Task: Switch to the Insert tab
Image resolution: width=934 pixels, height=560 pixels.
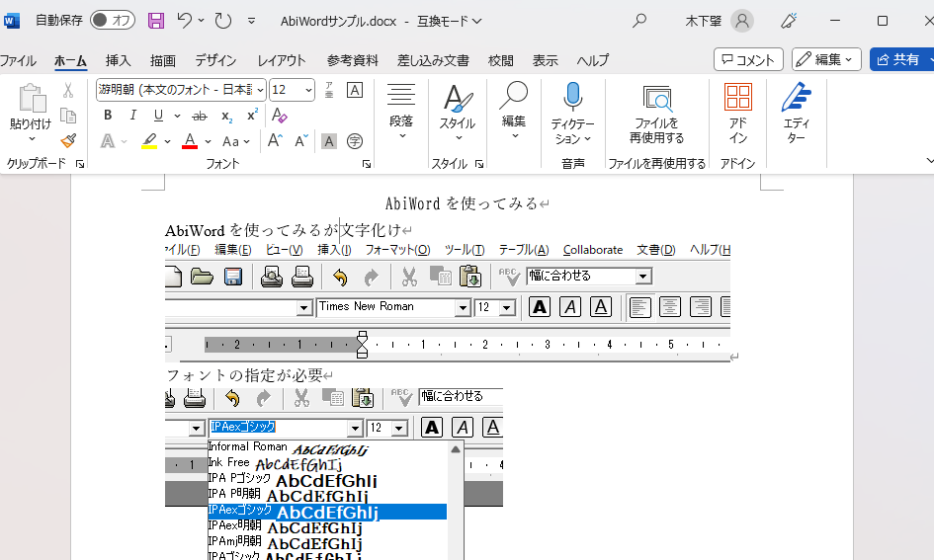Action: coord(118,60)
